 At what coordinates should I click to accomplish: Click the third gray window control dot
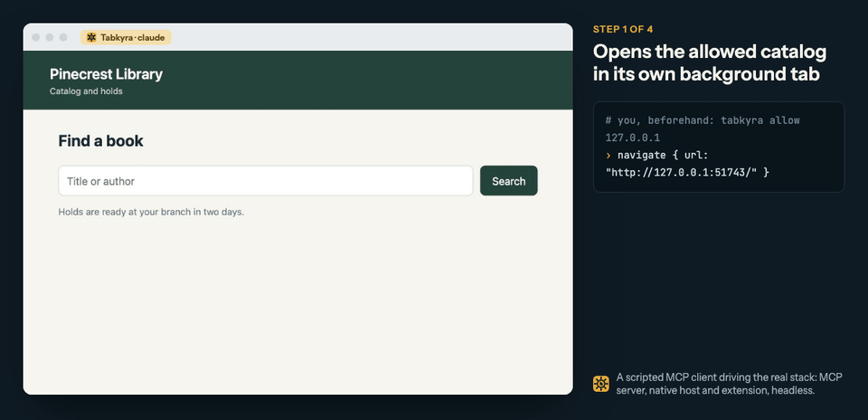(63, 37)
